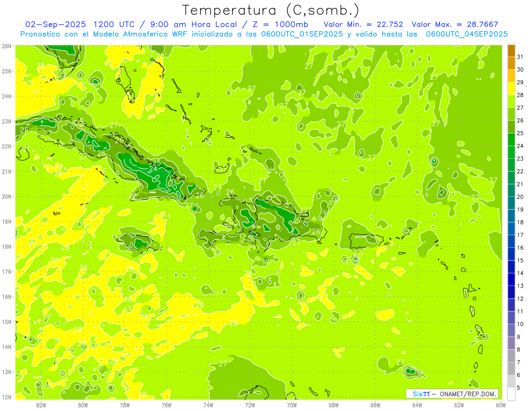Click the 23N latitude axis label
Screen dimensions: 532x411
tap(6, 121)
